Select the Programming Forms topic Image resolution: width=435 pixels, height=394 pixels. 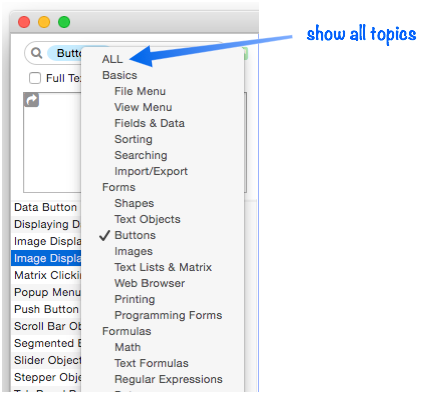click(x=168, y=315)
